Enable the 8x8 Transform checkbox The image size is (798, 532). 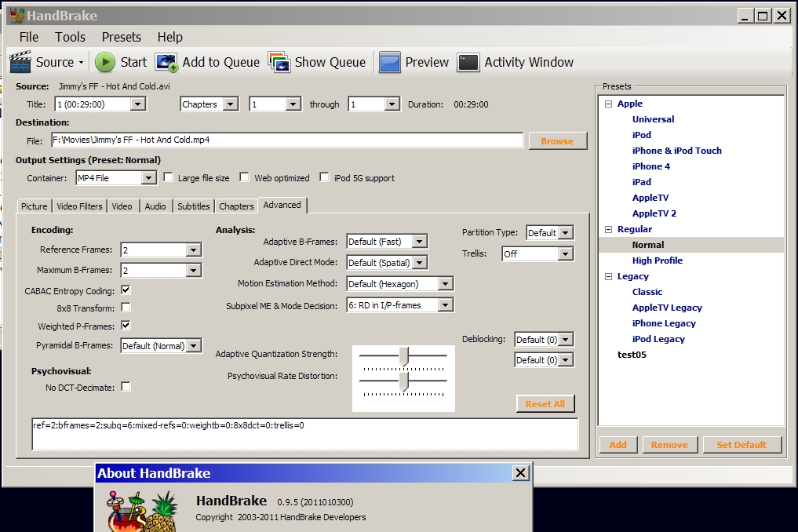(x=126, y=308)
